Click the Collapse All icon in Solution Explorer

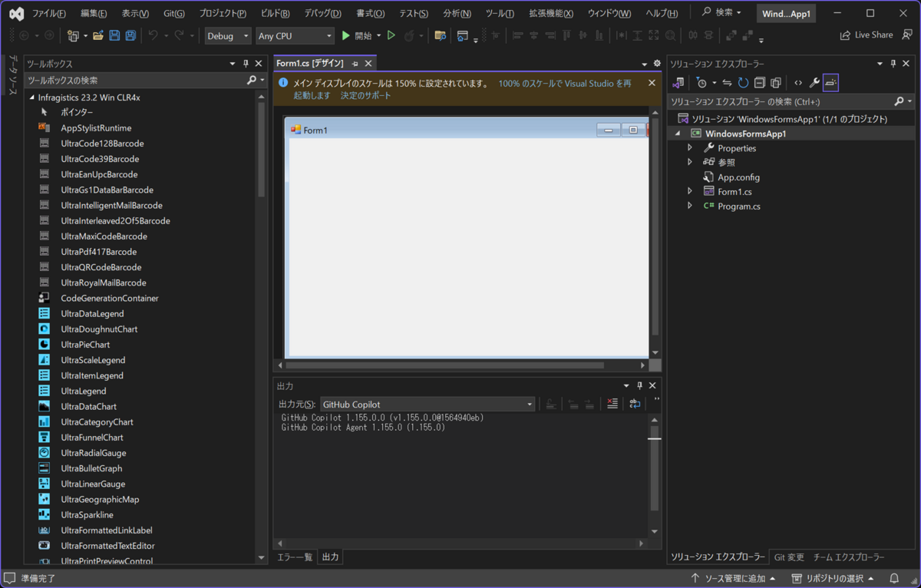coord(759,83)
